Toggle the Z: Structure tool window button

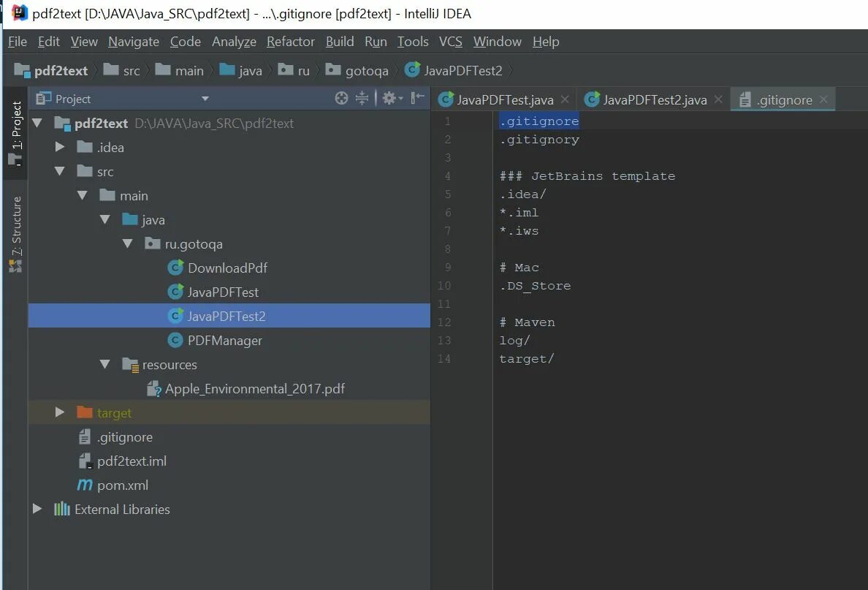click(15, 234)
